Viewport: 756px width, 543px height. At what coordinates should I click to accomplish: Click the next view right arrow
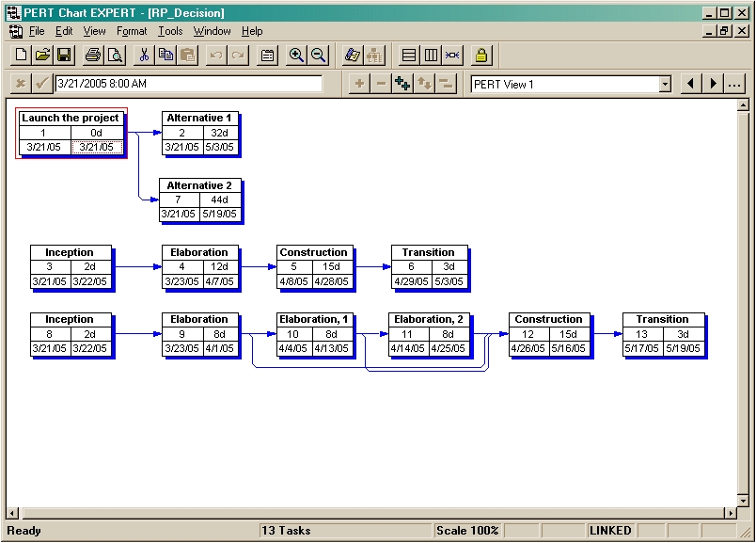(712, 84)
